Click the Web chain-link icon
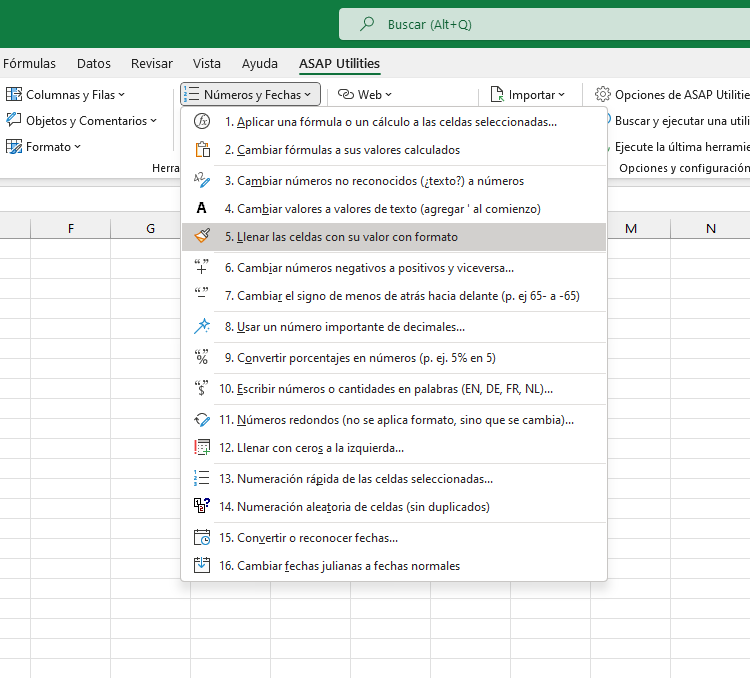The width and height of the screenshot is (750, 678). tap(346, 94)
